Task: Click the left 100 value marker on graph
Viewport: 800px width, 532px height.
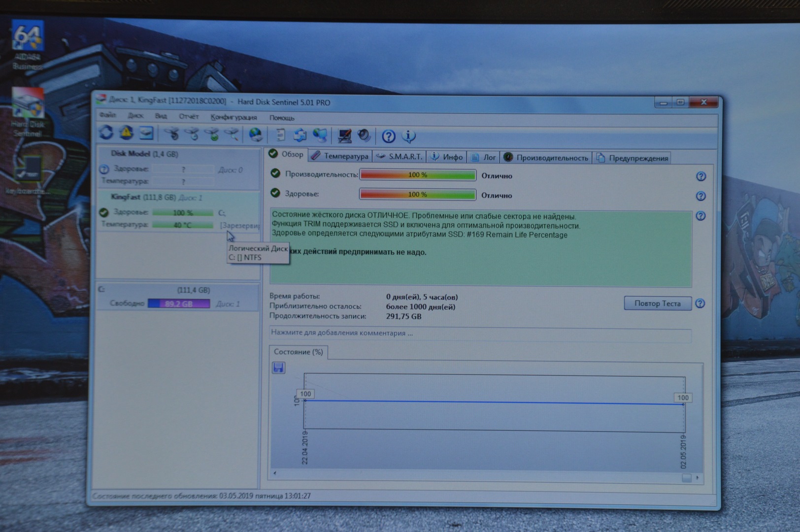Action: (305, 394)
